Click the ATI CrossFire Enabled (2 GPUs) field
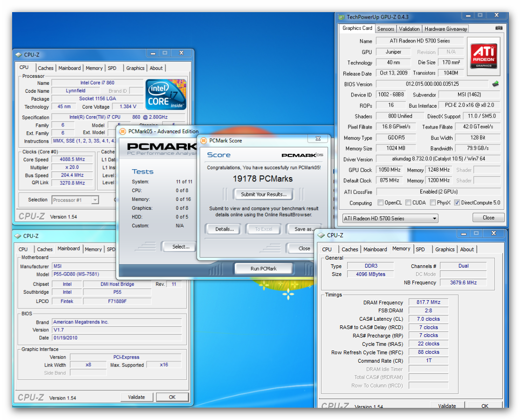This screenshot has width=521, height=420. tap(438, 192)
